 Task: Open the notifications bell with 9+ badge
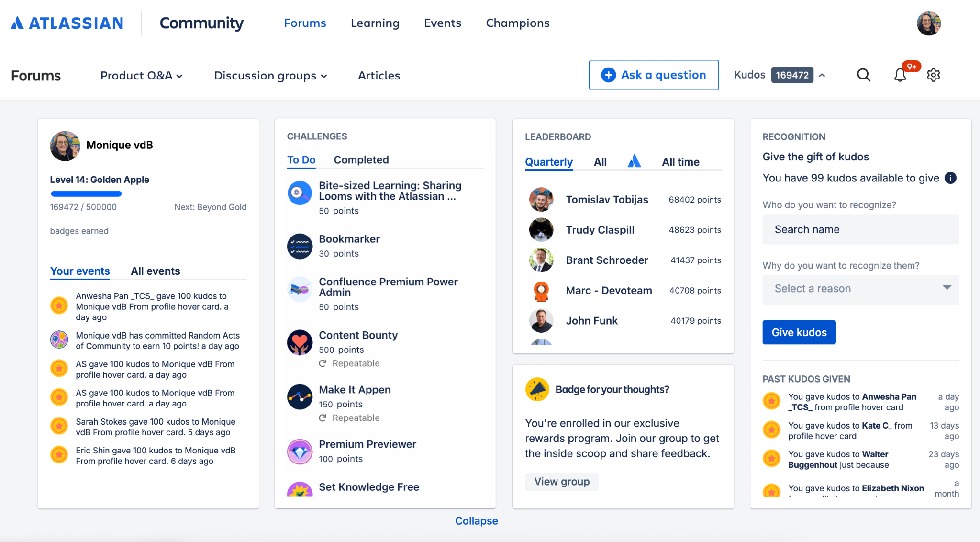coord(901,75)
